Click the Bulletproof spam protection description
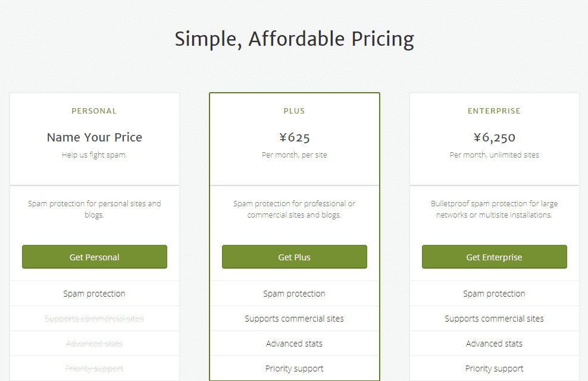This screenshot has height=381, width=588. [x=494, y=209]
